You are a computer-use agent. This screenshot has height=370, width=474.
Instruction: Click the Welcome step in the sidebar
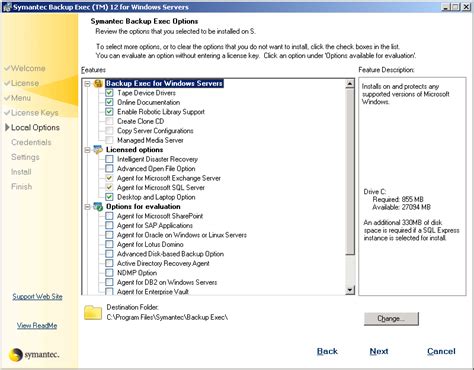click(28, 68)
